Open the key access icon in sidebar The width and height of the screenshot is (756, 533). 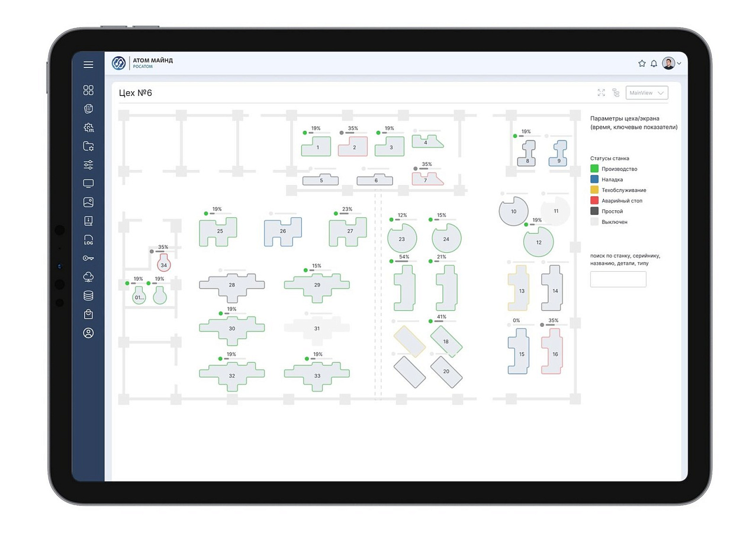[x=88, y=258]
